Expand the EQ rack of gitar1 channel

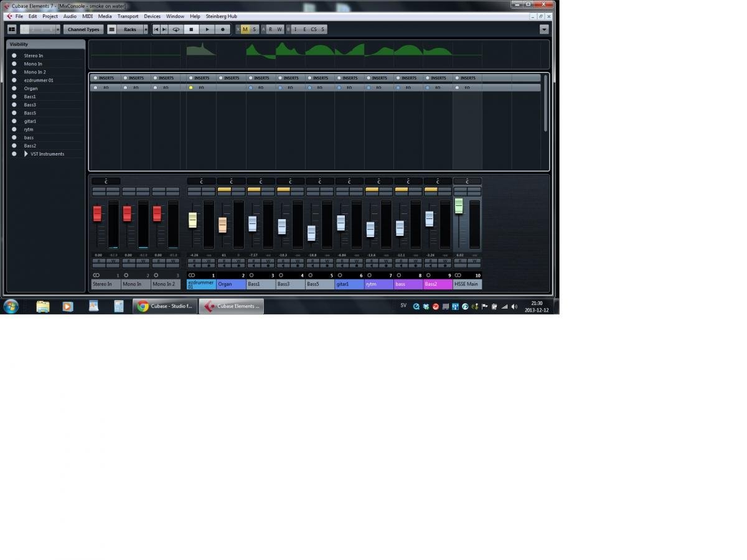349,88
